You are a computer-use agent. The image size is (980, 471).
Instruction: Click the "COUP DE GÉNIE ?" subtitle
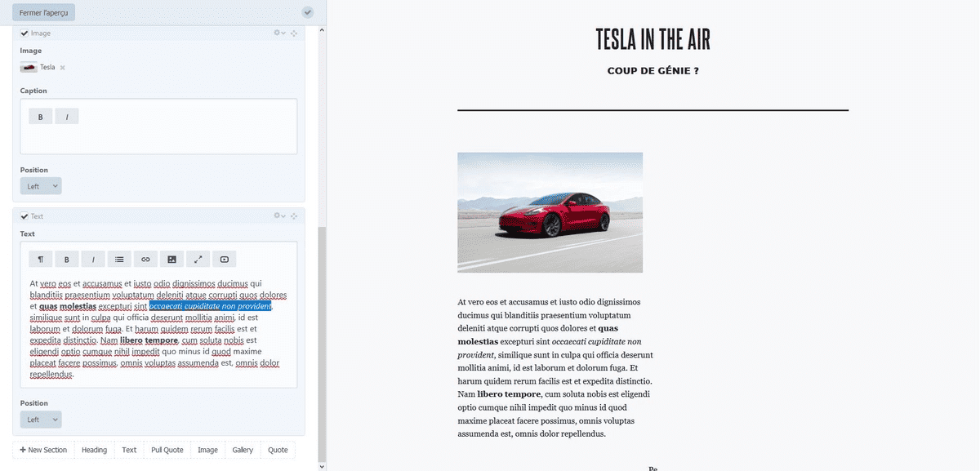(653, 71)
